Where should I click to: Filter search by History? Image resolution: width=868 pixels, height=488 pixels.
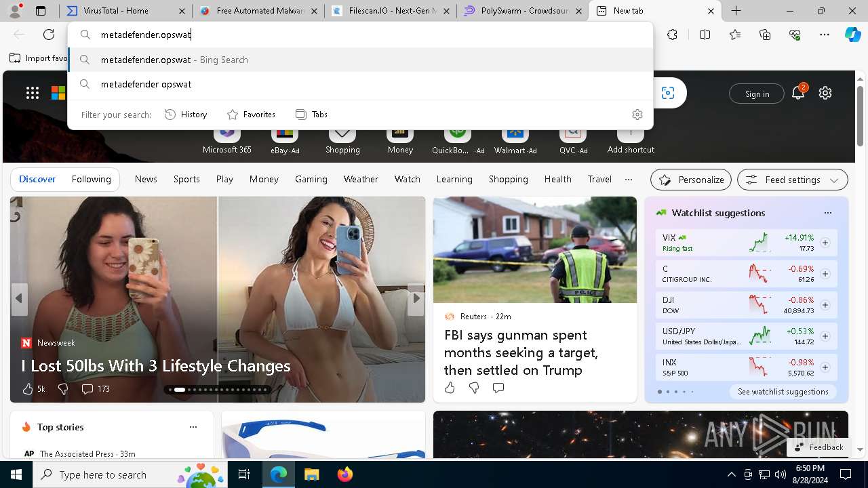coord(186,115)
